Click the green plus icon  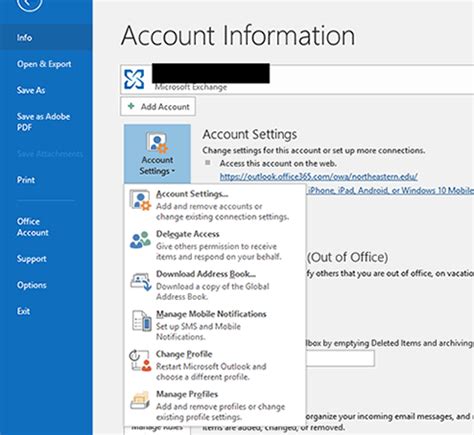[x=131, y=106]
